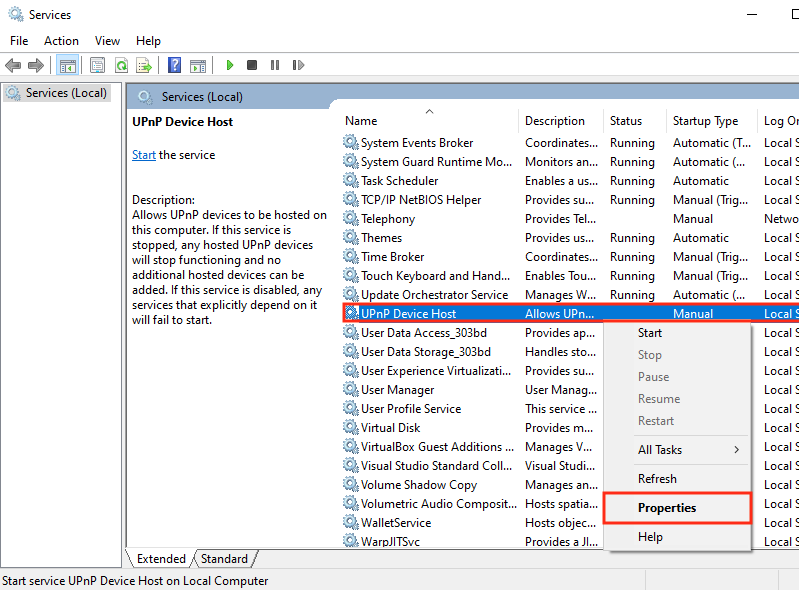799x590 pixels.
Task: Select the Task Scheduler service row
Action: tap(399, 181)
